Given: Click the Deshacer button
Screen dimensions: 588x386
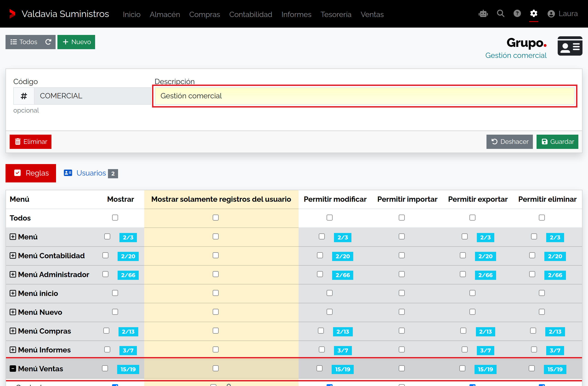Looking at the screenshot, I should tap(509, 142).
